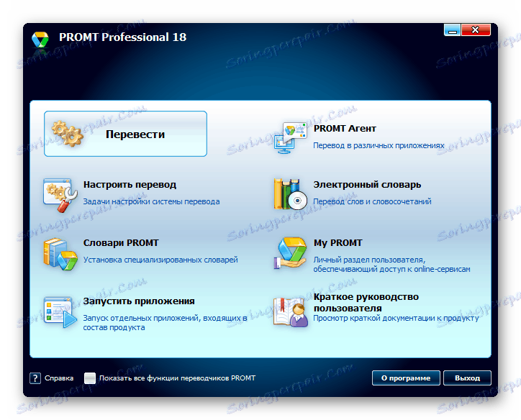
Task: Open the Настроить перевод heading
Action: pyautogui.click(x=130, y=185)
